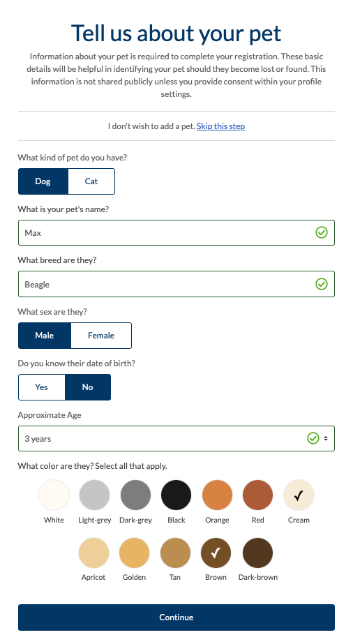Click the Continue button
353x644 pixels.
[176, 617]
